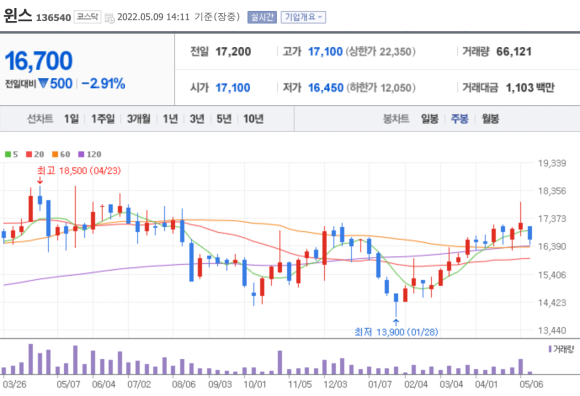The image size is (580, 396).
Task: Click the green 5-period moving average swatch
Action: (7, 154)
